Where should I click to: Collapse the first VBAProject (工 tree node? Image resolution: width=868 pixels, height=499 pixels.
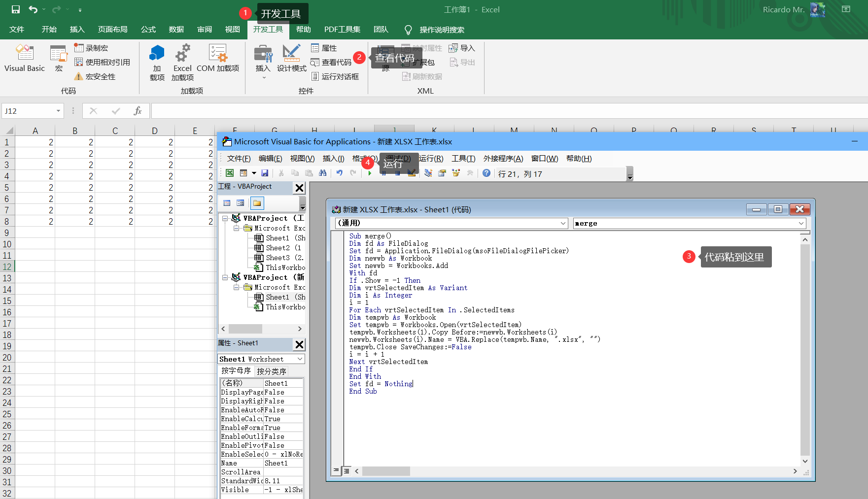click(225, 218)
